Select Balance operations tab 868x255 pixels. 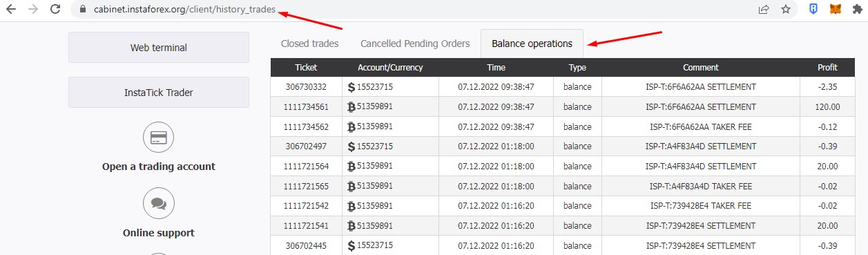(532, 44)
